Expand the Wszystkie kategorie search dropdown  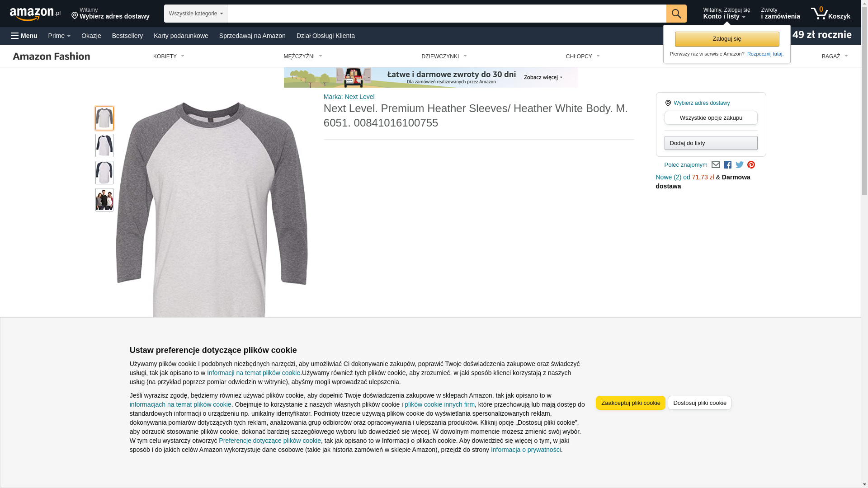click(x=196, y=14)
